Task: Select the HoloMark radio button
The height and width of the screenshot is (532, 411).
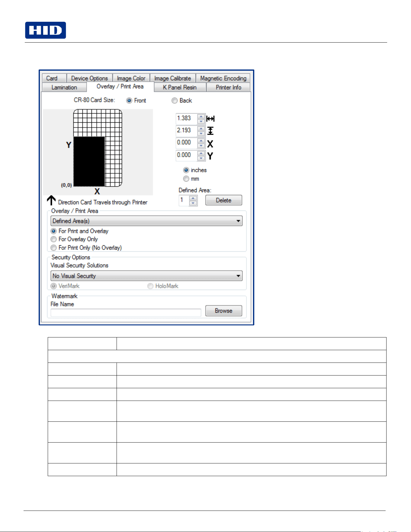Action: (150, 286)
